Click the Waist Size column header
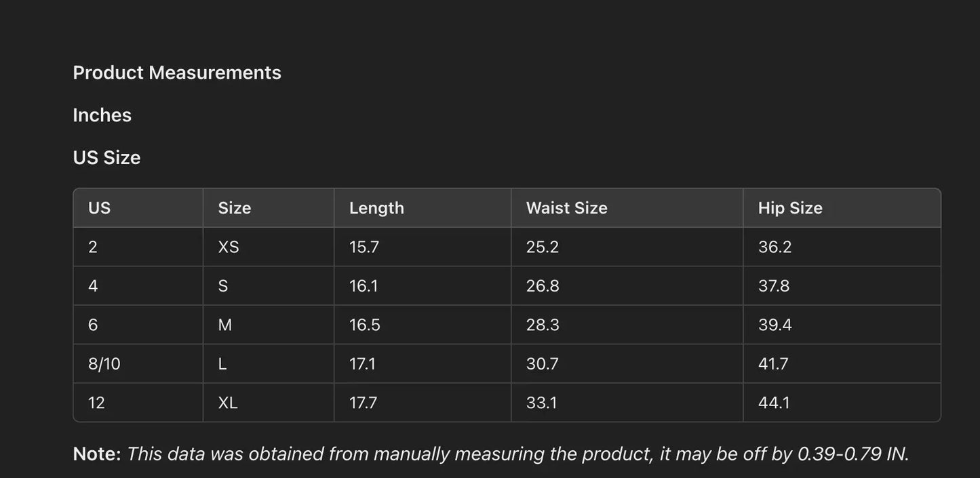The height and width of the screenshot is (478, 980). (x=566, y=208)
